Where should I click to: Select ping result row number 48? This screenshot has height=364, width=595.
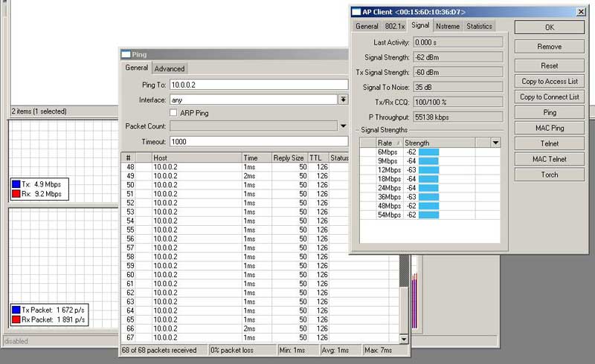coord(234,167)
